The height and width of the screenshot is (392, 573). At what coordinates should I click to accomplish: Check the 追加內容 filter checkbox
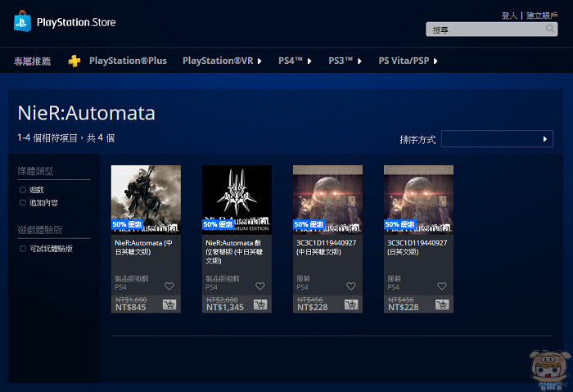pyautogui.click(x=23, y=203)
